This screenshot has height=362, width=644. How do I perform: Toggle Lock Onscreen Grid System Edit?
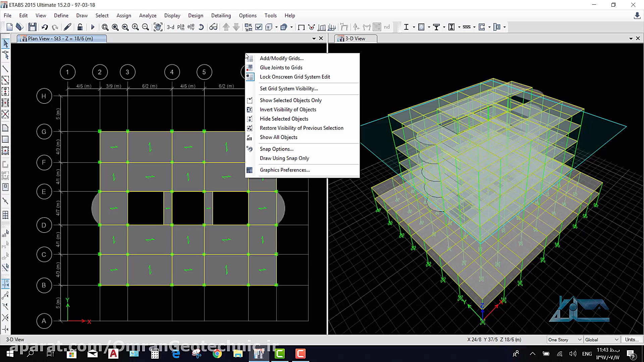point(294,77)
